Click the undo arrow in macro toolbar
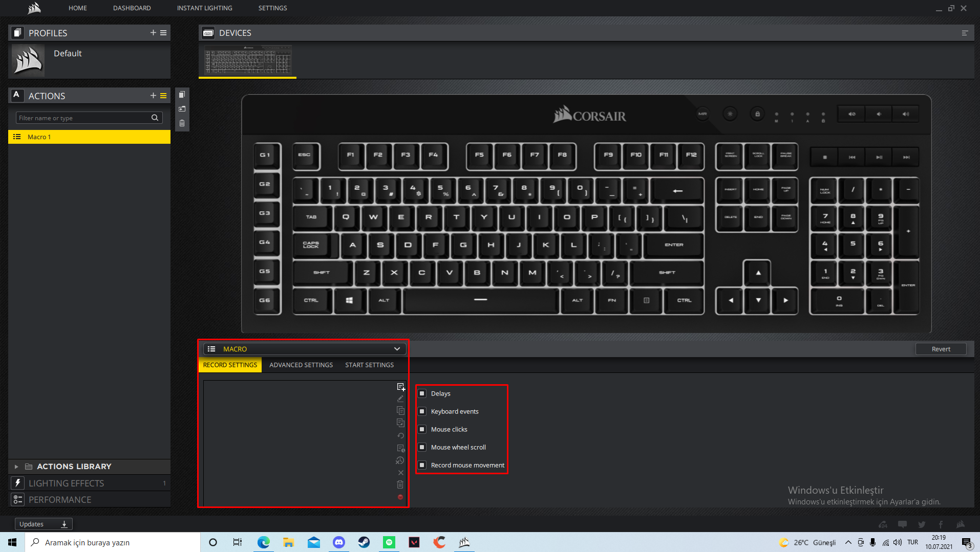The height and width of the screenshot is (552, 980). (400, 436)
